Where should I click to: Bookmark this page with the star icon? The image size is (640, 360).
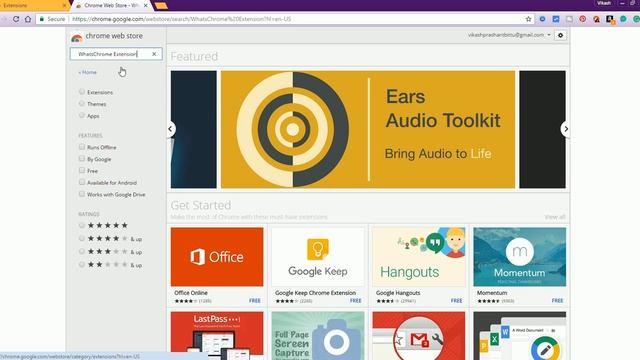(x=529, y=19)
